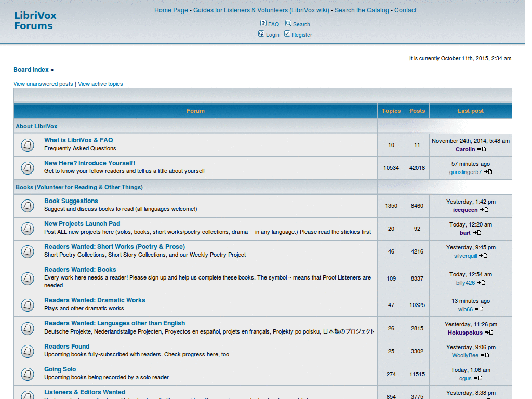Viewport: 532px width, 399px height.
Task: Open latest post icon next to Carolin
Action: [482, 149]
